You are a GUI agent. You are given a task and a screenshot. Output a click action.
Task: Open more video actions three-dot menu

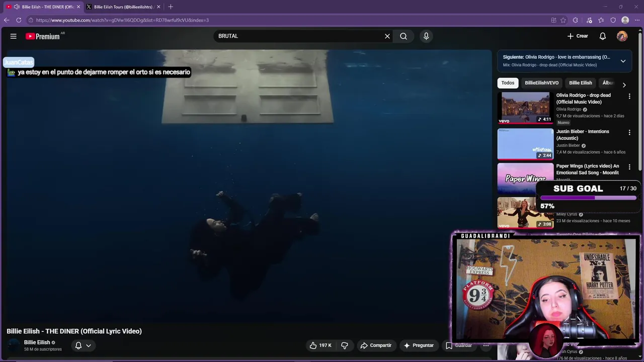point(486,345)
